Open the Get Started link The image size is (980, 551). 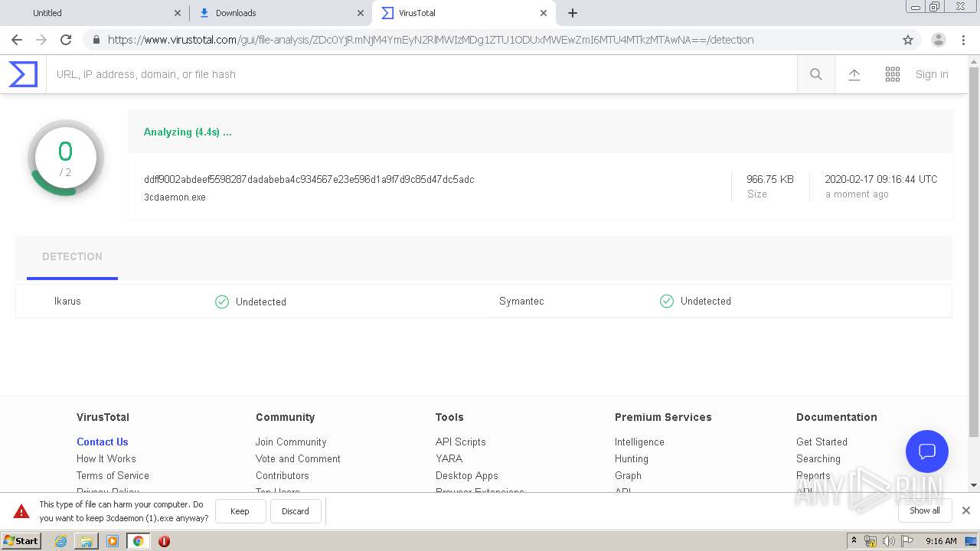[822, 442]
